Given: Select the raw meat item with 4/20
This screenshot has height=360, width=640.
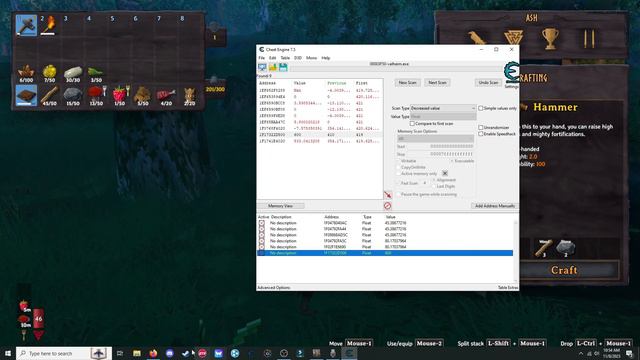Looking at the screenshot, I should point(166,96).
